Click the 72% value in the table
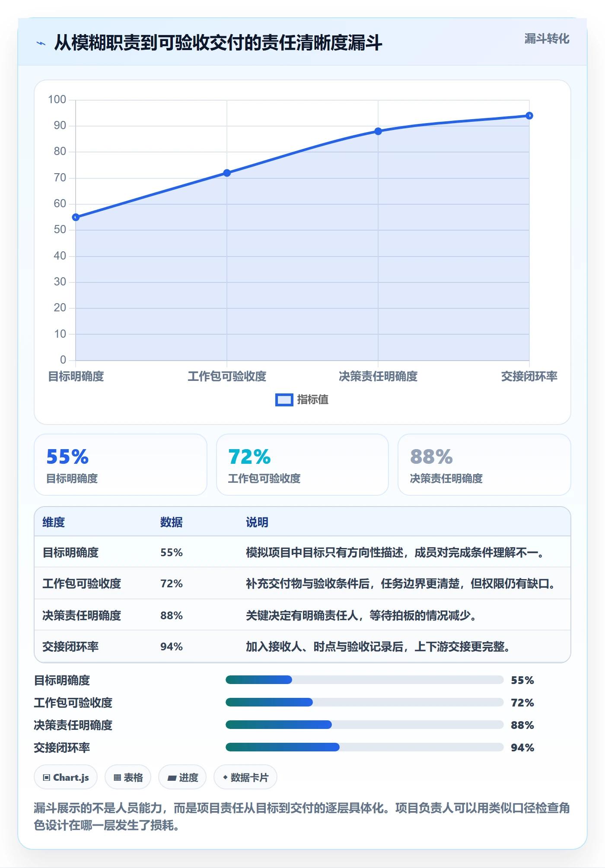The image size is (605, 868). (172, 584)
